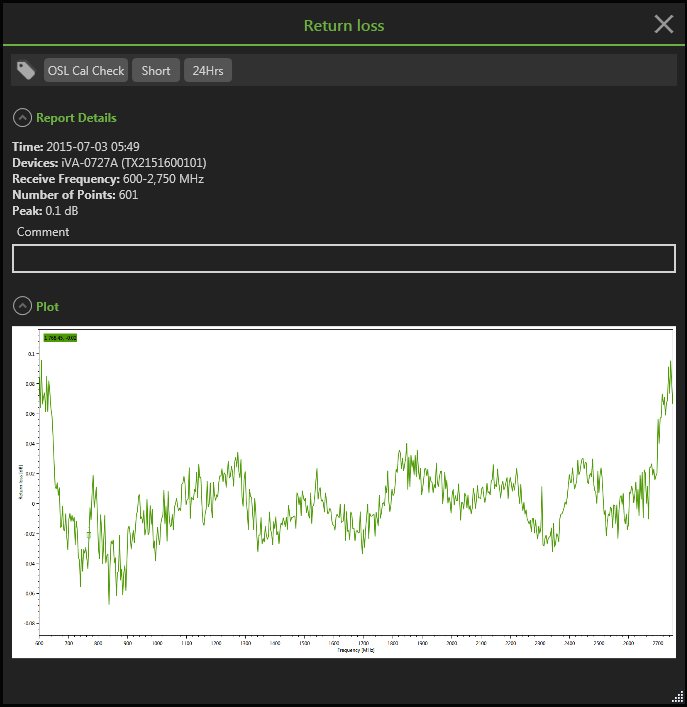The width and height of the screenshot is (687, 707).
Task: Click the resize grip in the bottom-right corner
Action: click(x=677, y=697)
